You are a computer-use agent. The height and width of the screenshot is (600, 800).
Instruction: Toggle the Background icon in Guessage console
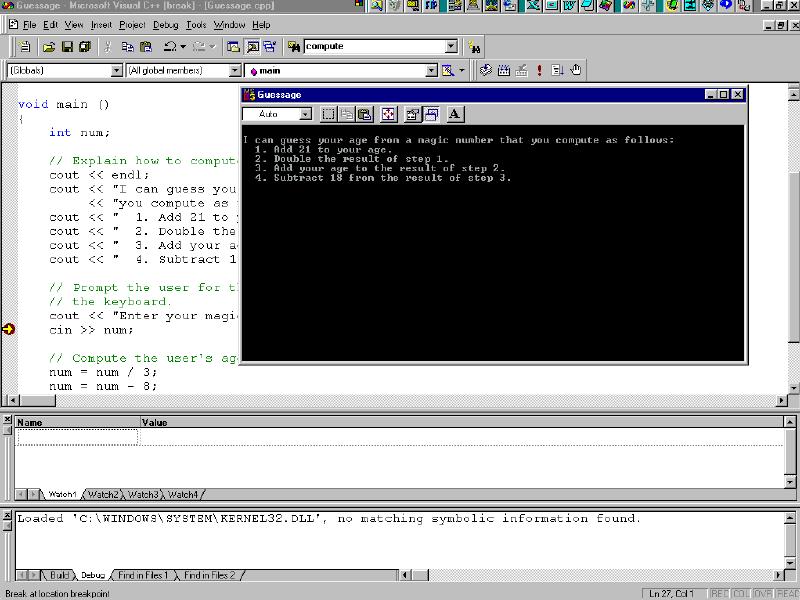pos(431,114)
